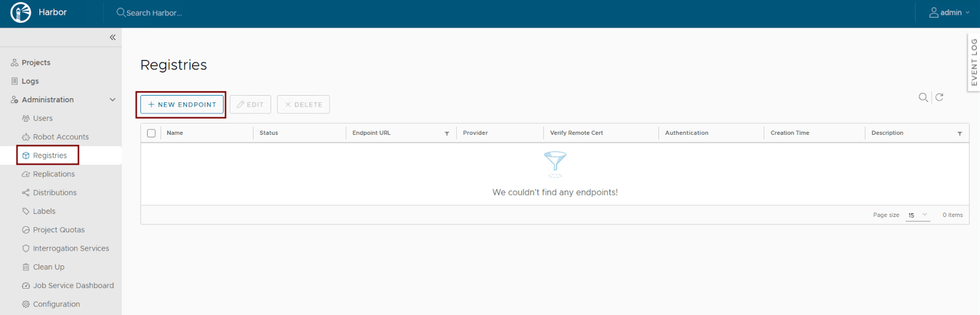Screen dimensions: 980x315
Task: Open Projects page
Action: (x=36, y=63)
